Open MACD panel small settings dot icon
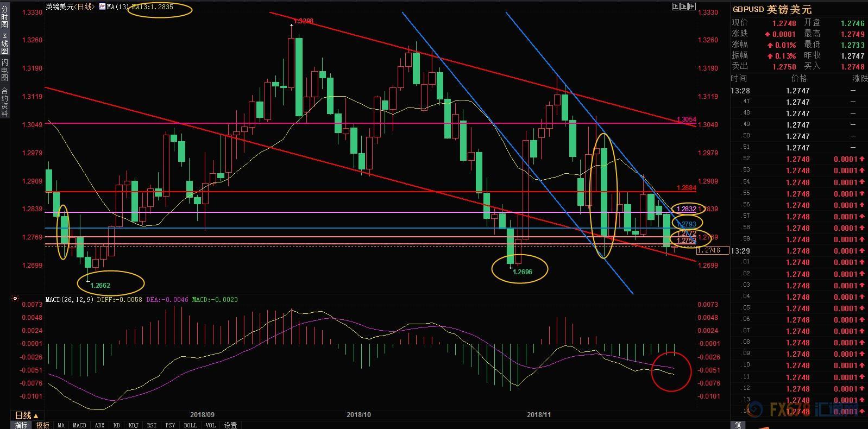This screenshot has height=429, width=868. (15, 299)
